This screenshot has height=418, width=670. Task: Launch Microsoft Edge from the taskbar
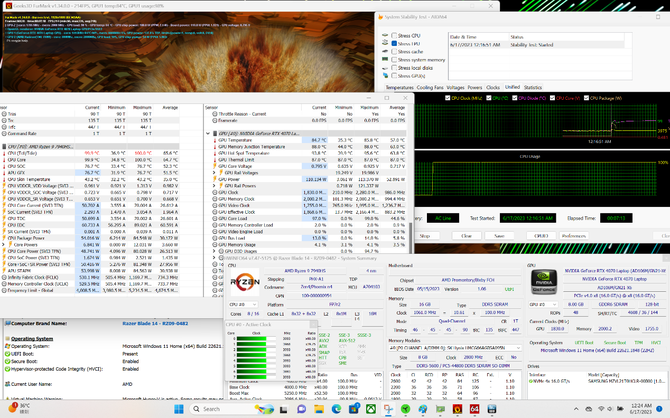(x=336, y=409)
